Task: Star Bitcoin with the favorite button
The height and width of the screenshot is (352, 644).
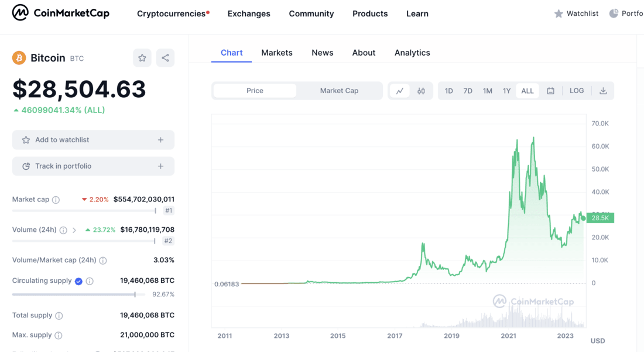Action: [142, 58]
